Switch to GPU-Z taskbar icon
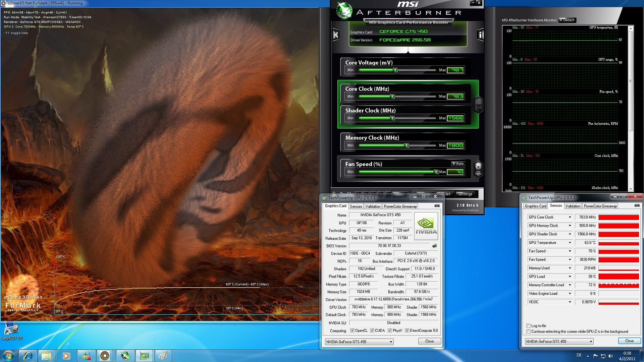This screenshot has width=644, height=362. click(x=144, y=356)
